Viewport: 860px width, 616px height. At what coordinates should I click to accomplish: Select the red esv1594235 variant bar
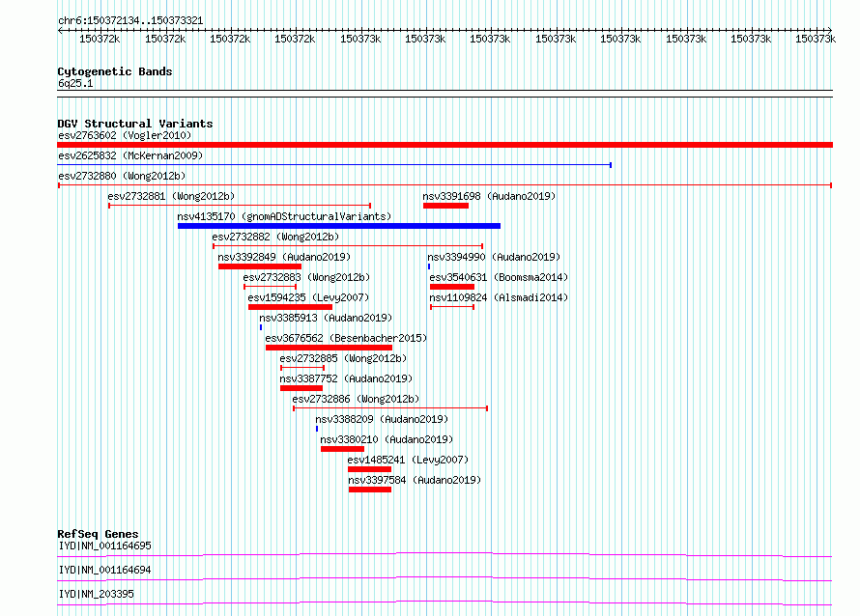(x=290, y=307)
